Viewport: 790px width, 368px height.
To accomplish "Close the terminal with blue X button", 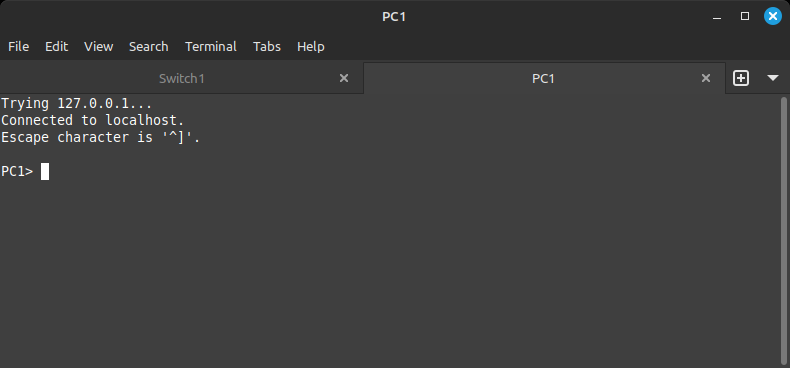I will click(x=772, y=16).
